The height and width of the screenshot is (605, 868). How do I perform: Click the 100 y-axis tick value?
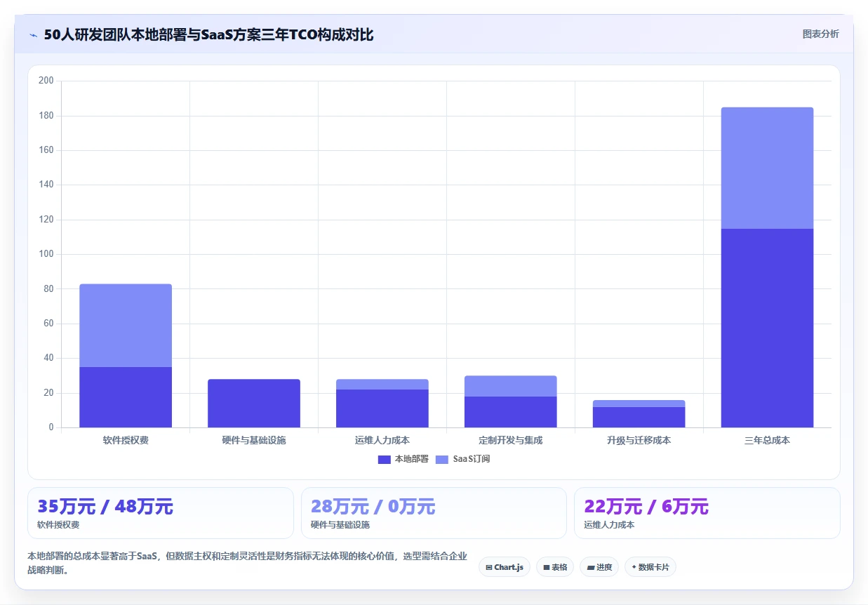(46, 254)
